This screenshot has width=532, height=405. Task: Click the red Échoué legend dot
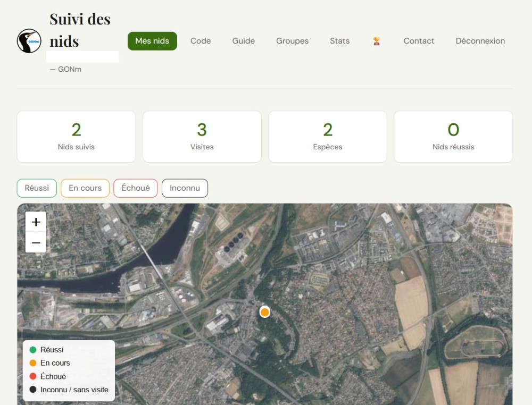(x=33, y=376)
